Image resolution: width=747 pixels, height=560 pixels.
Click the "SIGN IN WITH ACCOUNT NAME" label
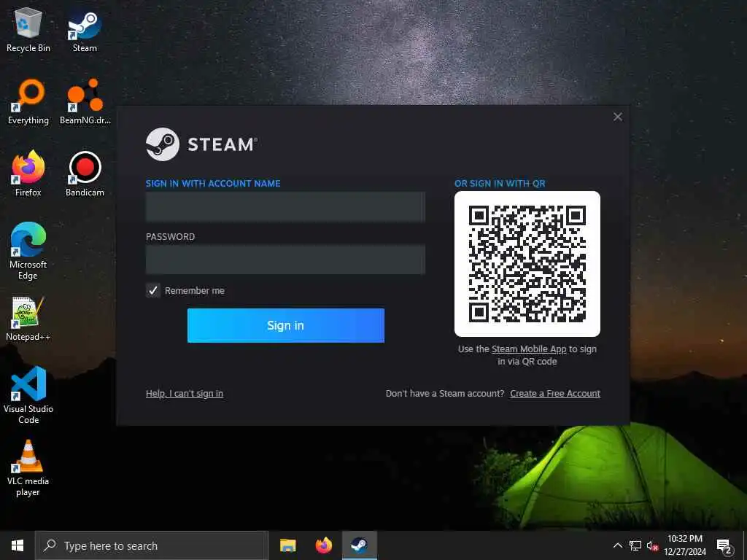tap(213, 183)
